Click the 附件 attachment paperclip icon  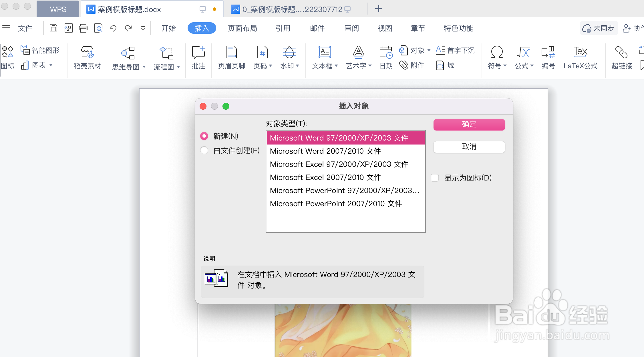point(404,65)
